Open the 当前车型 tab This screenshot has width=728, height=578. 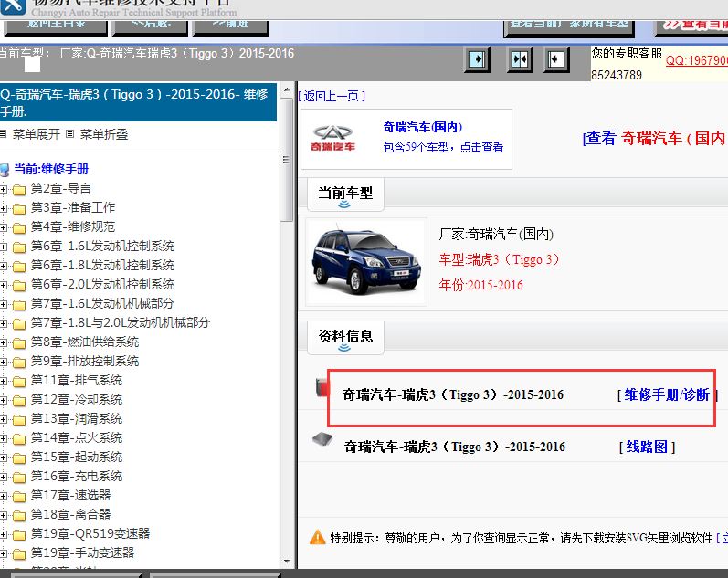tap(345, 194)
